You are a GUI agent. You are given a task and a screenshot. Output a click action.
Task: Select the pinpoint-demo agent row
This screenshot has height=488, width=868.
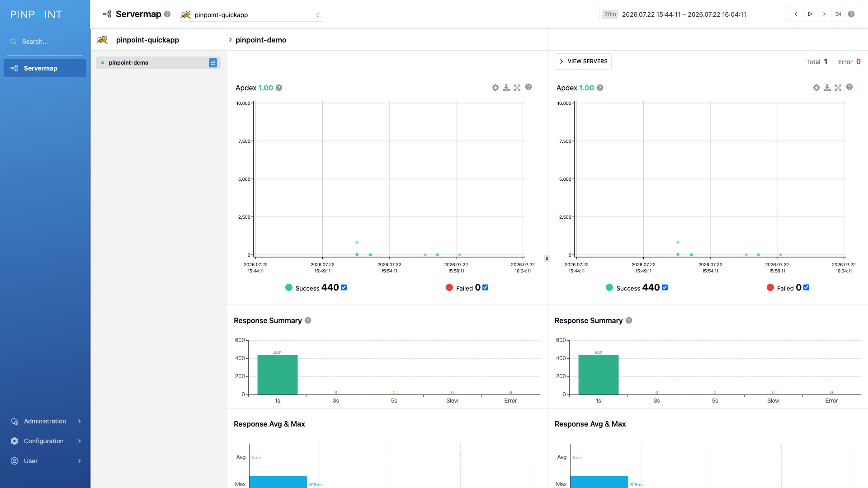coord(158,63)
